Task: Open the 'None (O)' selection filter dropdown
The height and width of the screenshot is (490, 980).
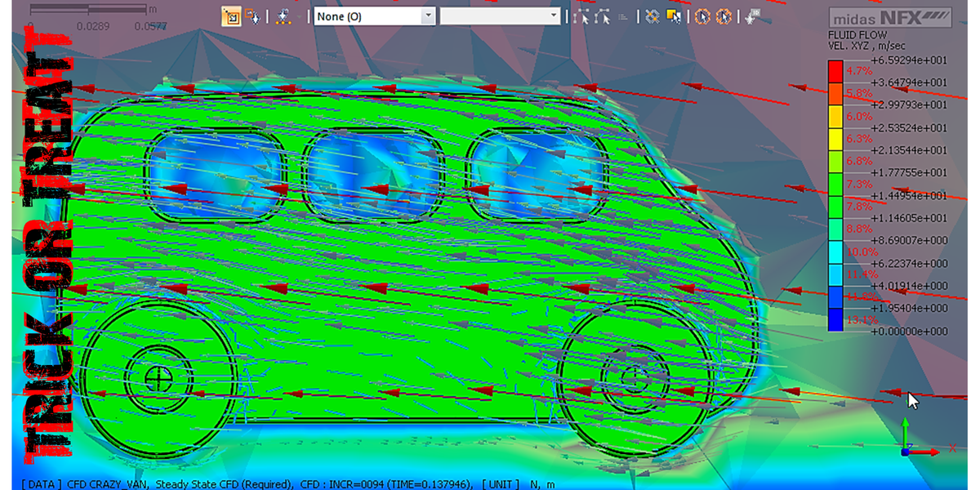Action: [x=375, y=16]
